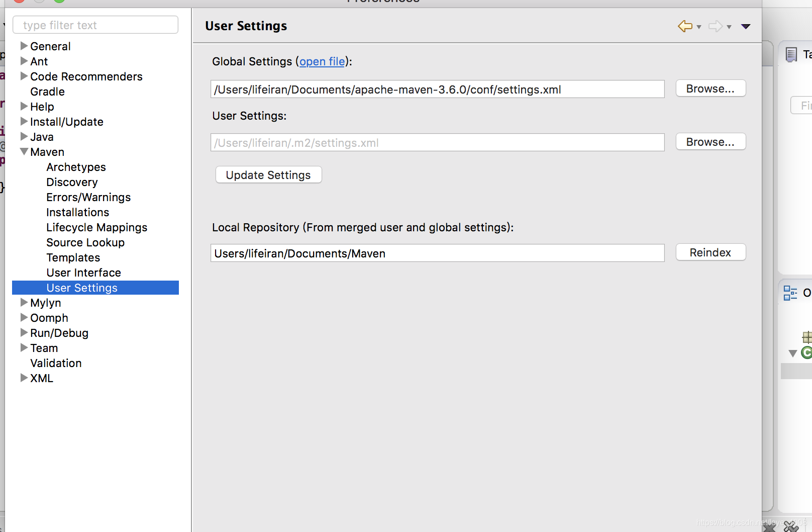
Task: Expand the General preferences node
Action: tap(24, 46)
